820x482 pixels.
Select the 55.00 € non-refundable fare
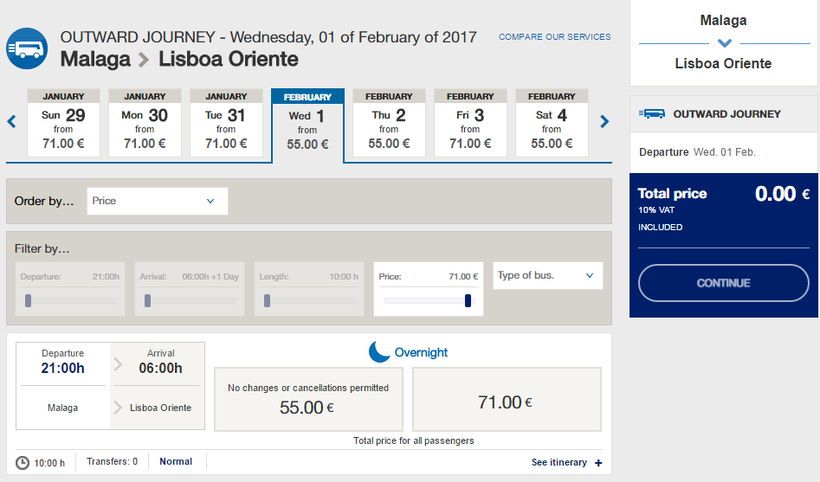coord(308,399)
